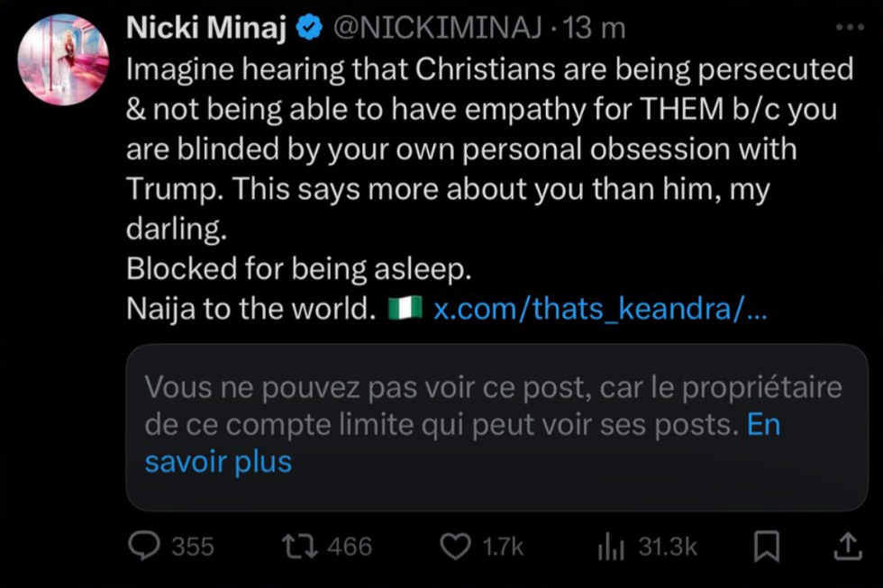The height and width of the screenshot is (588, 883).
Task: Click the "En savoir plus" link
Action: [219, 461]
